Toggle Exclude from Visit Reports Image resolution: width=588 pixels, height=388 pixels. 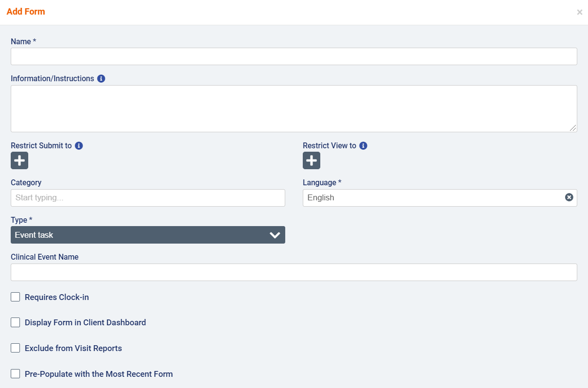pyautogui.click(x=16, y=348)
